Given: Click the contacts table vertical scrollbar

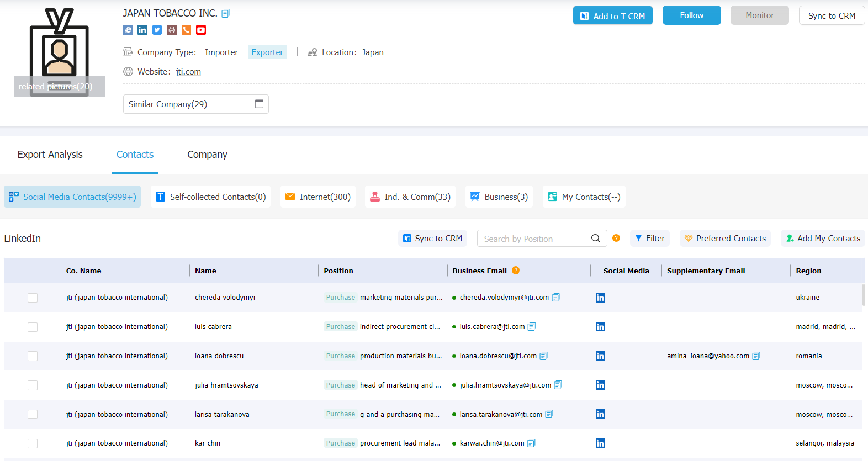Looking at the screenshot, I should 864,295.
